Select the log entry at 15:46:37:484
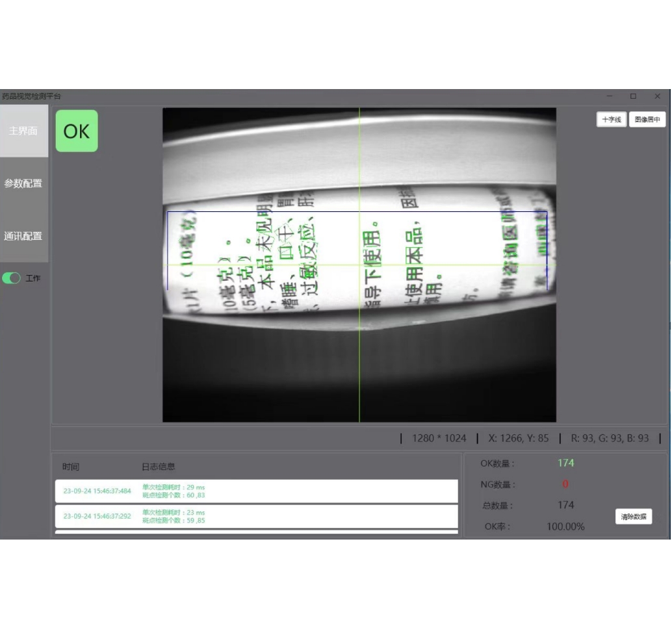Screen dimensions: 672x626 (x=256, y=491)
